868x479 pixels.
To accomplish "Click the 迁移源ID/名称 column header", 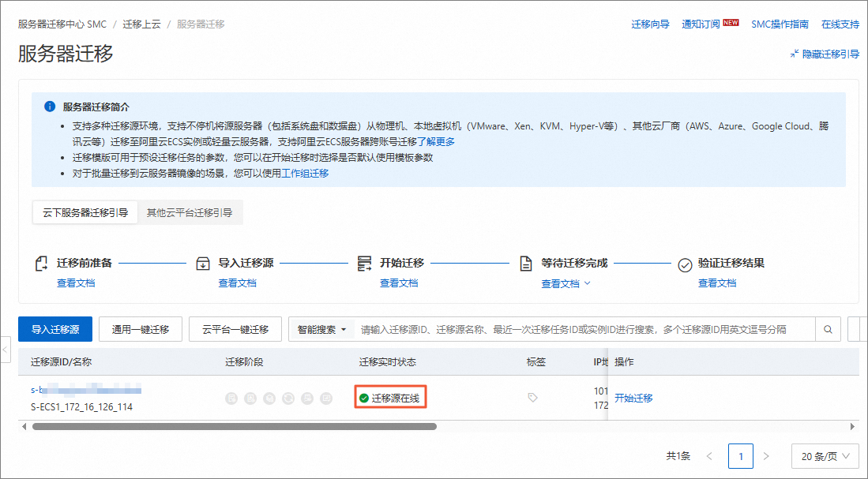I will (x=61, y=361).
